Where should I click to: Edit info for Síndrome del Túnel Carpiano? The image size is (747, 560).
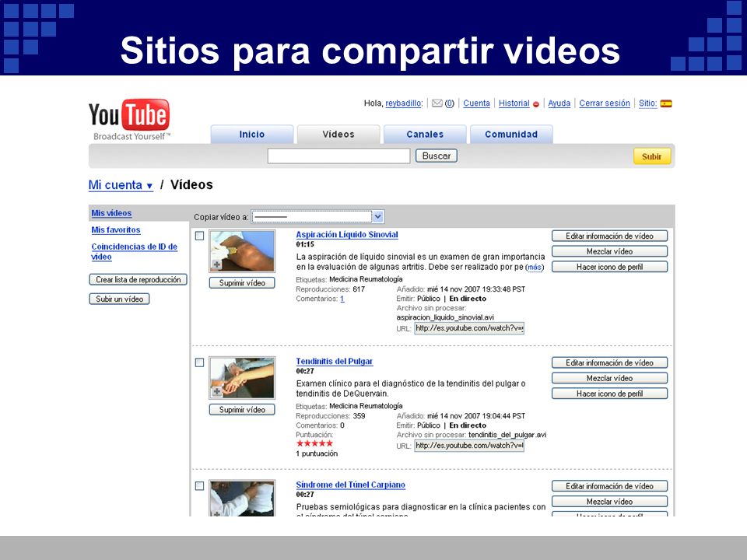click(x=609, y=485)
